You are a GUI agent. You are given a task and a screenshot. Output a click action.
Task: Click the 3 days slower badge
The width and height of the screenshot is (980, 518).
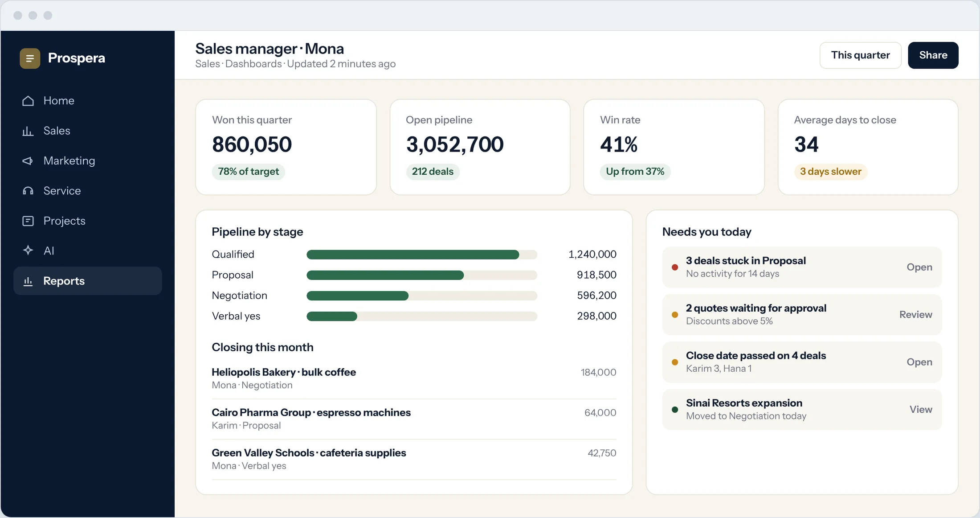(830, 172)
